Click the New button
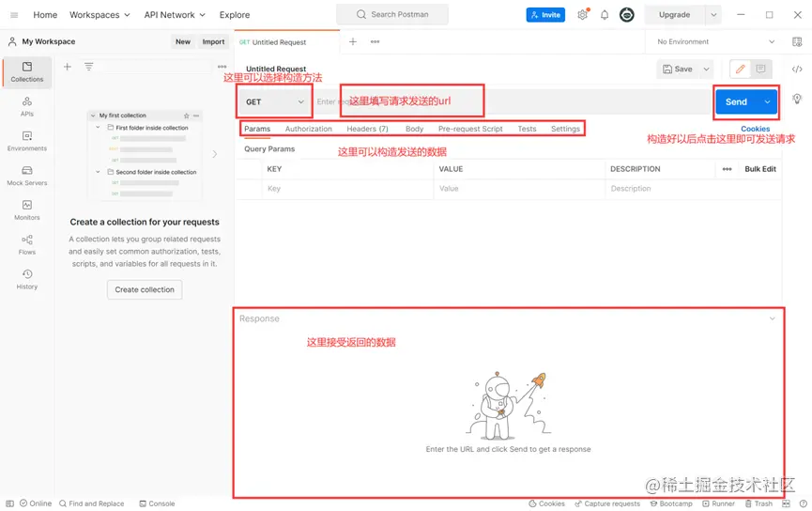 coord(183,41)
